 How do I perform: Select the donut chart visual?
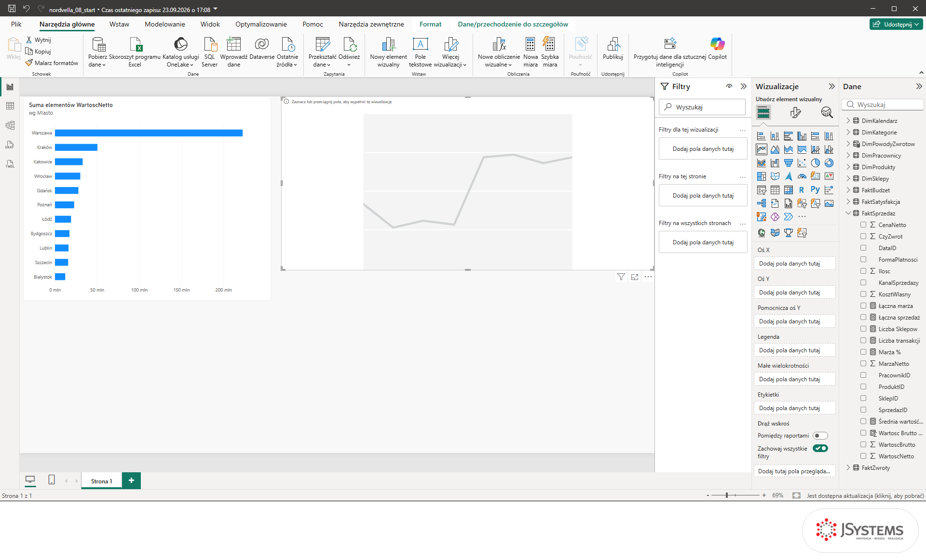pos(829,163)
